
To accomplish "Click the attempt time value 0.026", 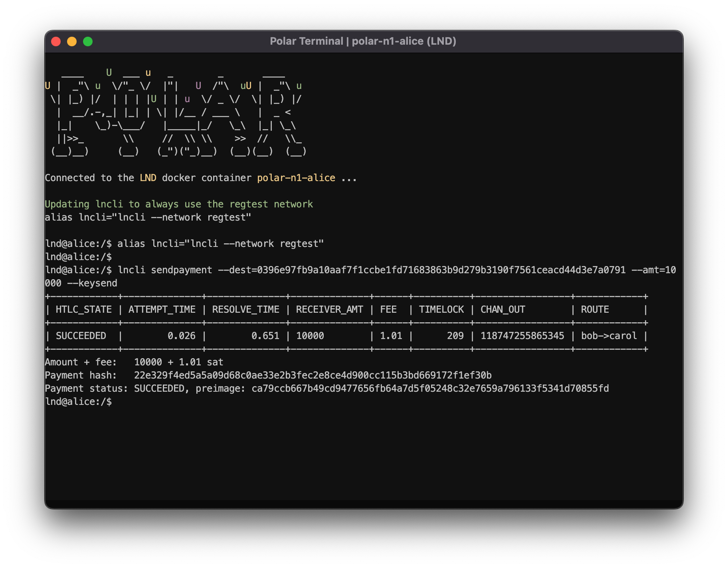I will [x=182, y=336].
